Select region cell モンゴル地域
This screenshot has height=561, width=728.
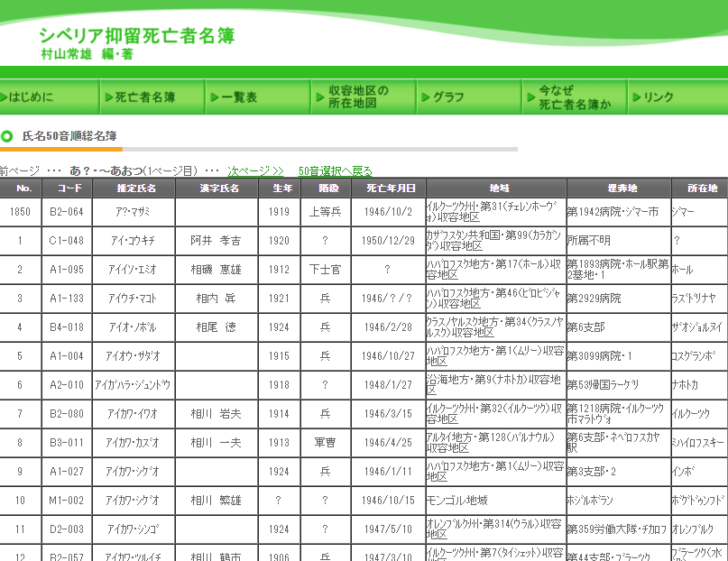496,501
